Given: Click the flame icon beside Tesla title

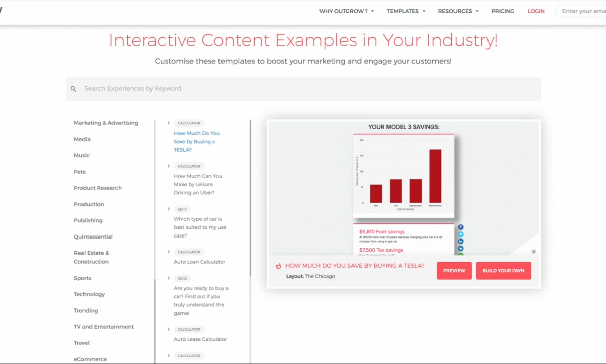Looking at the screenshot, I should pyautogui.click(x=278, y=266).
